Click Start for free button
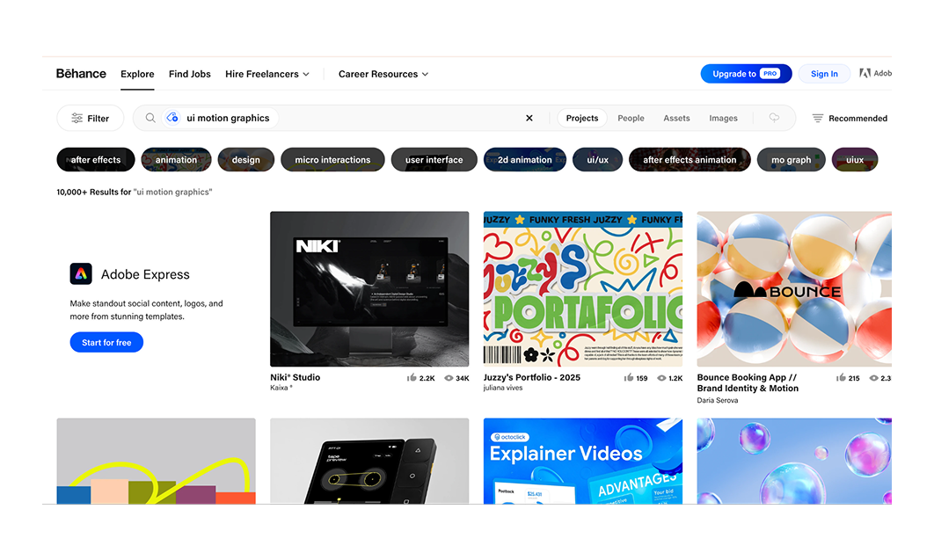Screen dimensions: 934x560 (106, 342)
